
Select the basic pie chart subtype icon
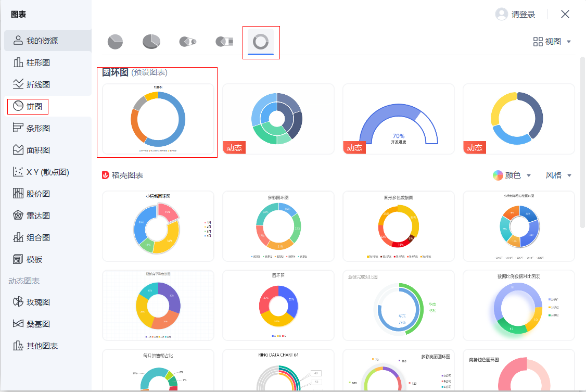pyautogui.click(x=115, y=42)
